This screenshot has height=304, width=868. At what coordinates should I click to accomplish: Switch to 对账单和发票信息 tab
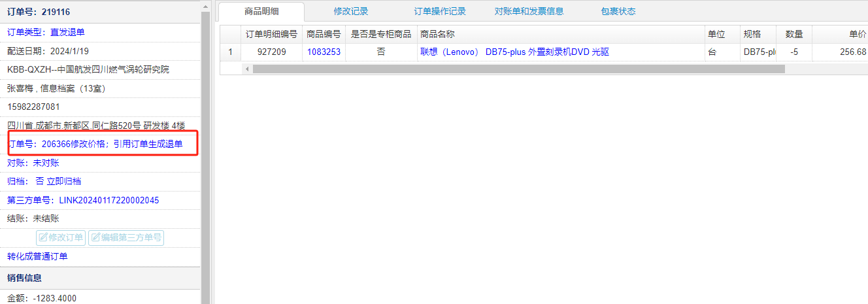pos(529,11)
